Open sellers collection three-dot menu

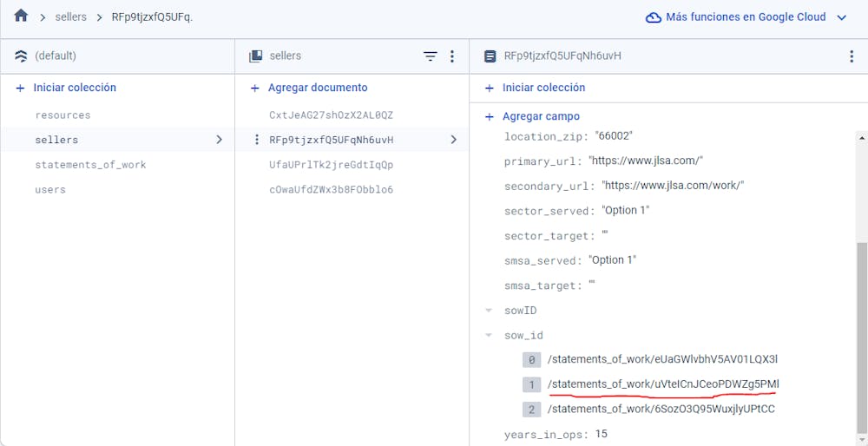[452, 56]
